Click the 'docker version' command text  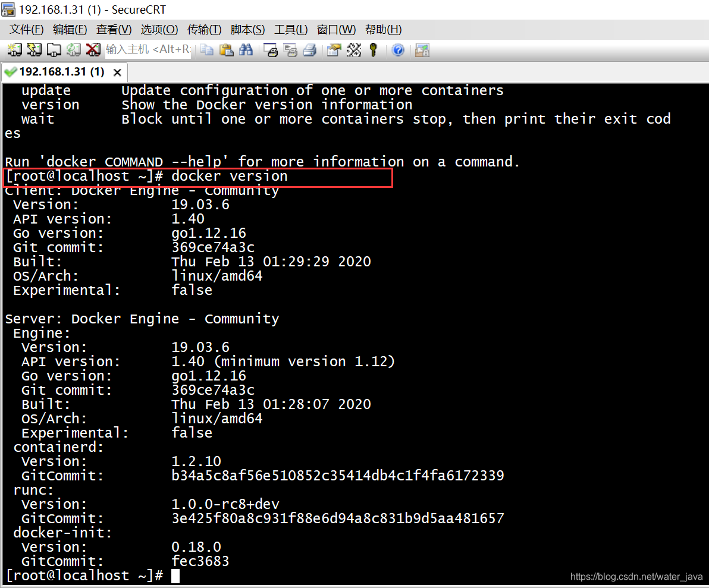click(x=229, y=176)
